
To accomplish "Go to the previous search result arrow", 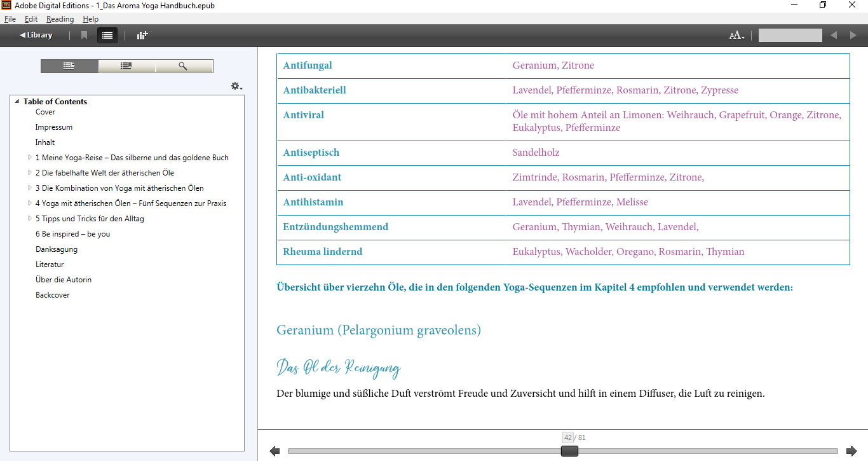I will point(834,35).
